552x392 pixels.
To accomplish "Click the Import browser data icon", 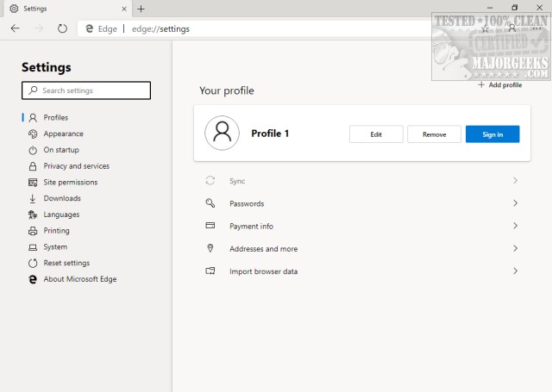I will [210, 271].
